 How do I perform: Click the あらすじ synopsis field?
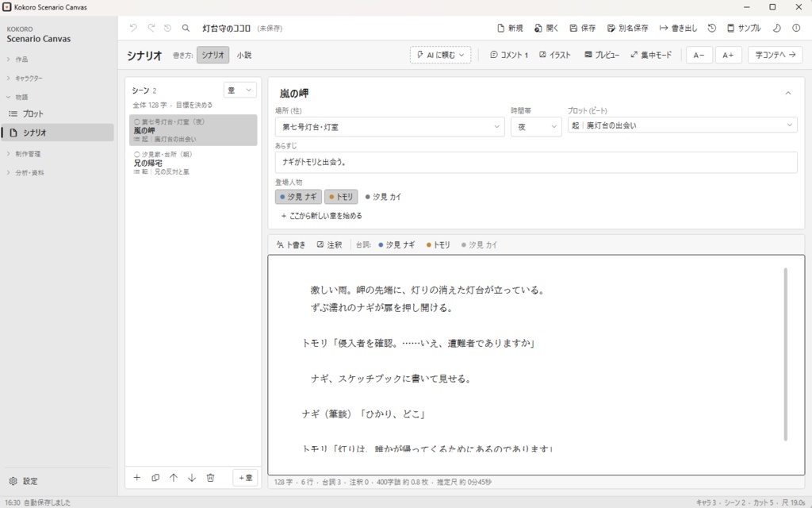click(x=536, y=162)
